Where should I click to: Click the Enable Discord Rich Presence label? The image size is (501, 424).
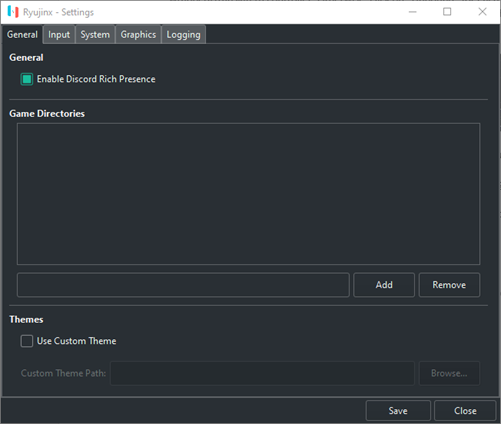pyautogui.click(x=96, y=79)
